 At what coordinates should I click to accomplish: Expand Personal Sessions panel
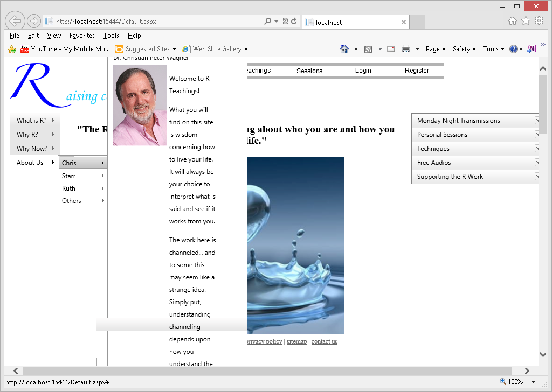point(475,135)
